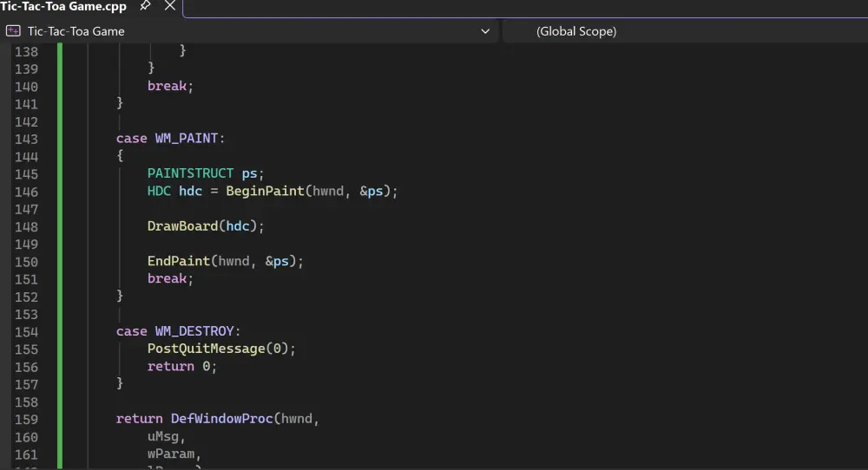Image resolution: width=868 pixels, height=470 pixels.
Task: Click line number 143
Action: click(26, 139)
